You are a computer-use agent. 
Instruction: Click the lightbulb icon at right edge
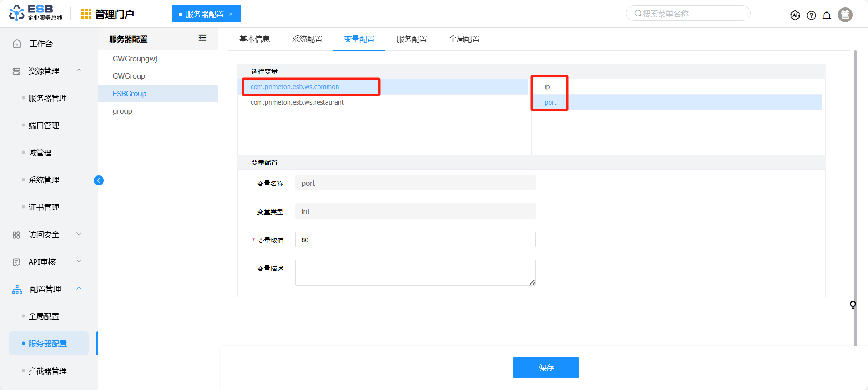[853, 305]
